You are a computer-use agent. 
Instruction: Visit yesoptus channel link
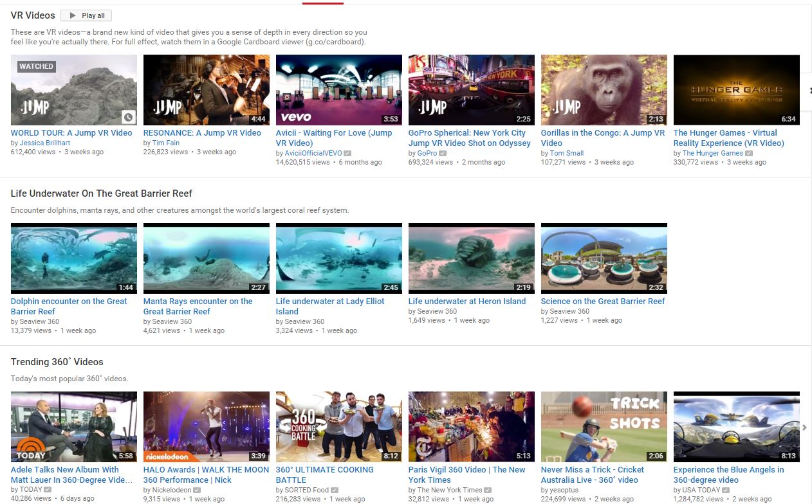564,490
